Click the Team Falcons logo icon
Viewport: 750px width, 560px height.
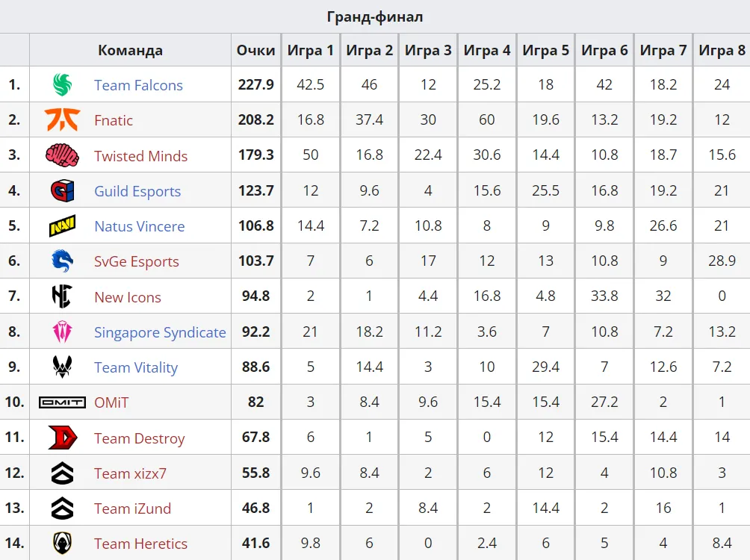tap(62, 84)
